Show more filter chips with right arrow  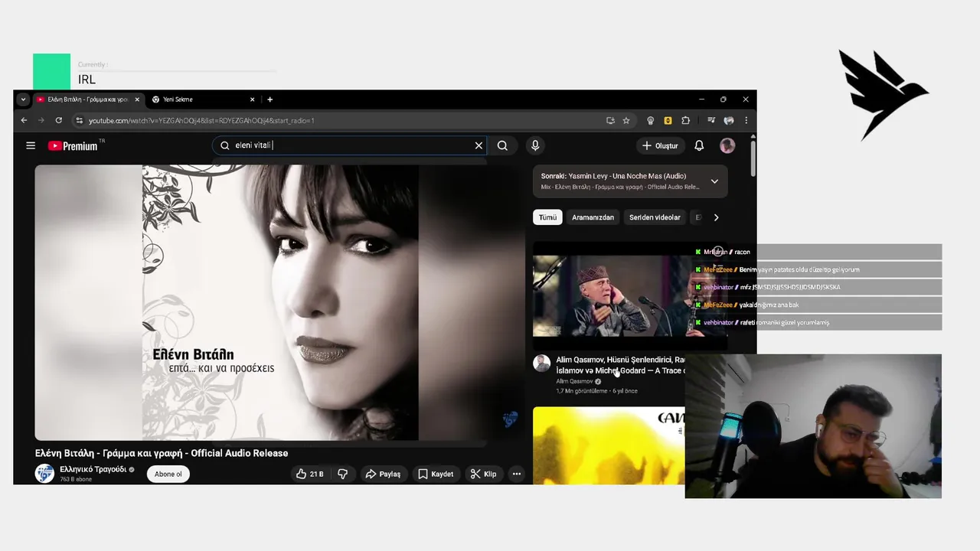716,217
